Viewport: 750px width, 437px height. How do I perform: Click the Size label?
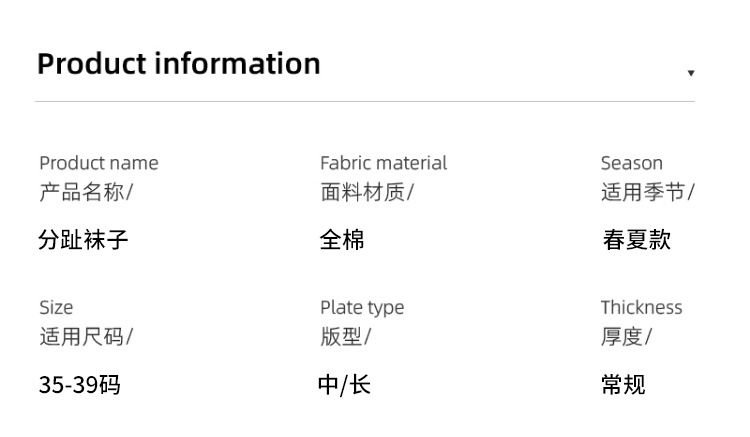(56, 308)
